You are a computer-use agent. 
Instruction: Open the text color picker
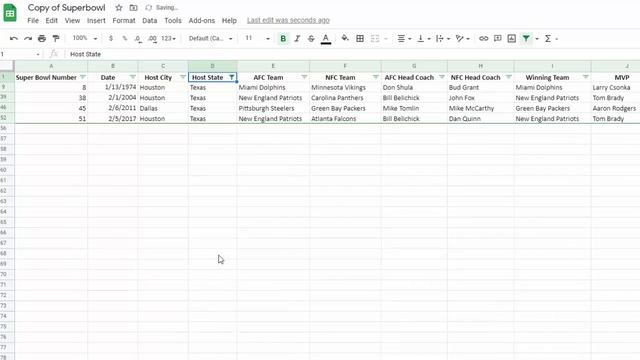[x=326, y=39]
